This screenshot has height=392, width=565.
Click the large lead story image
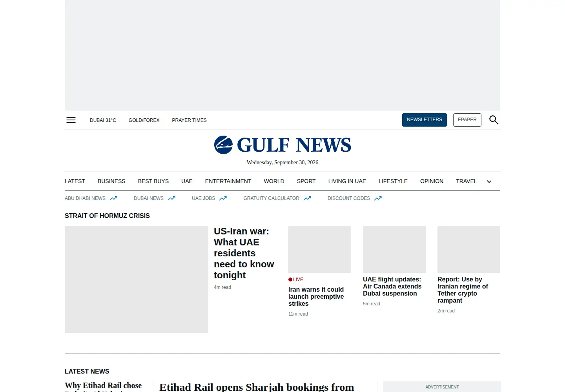click(136, 279)
